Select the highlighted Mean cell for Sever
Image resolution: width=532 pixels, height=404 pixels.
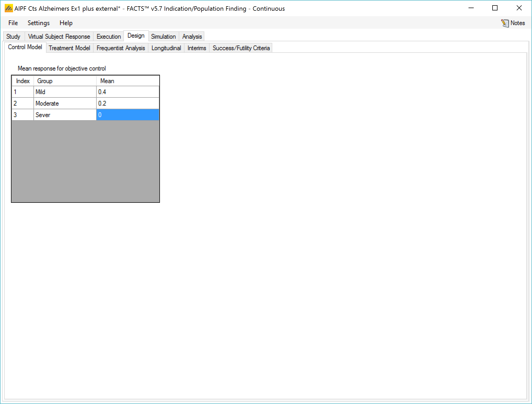(x=128, y=115)
